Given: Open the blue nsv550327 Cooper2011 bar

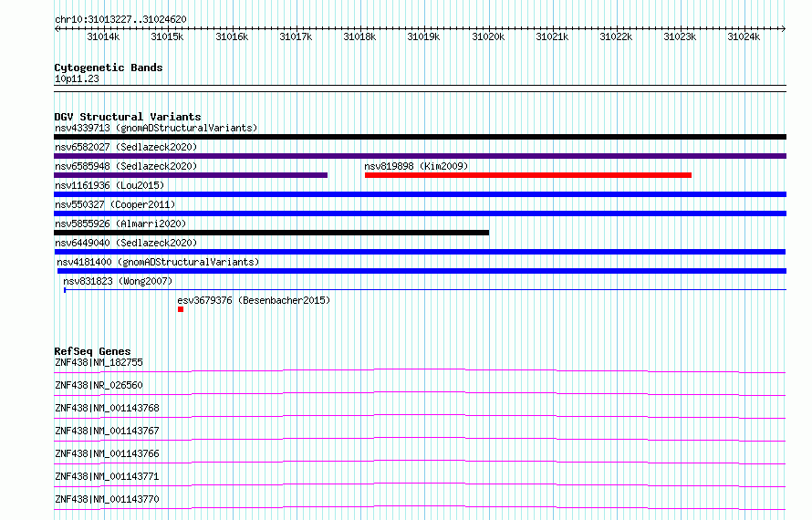Looking at the screenshot, I should point(420,213).
